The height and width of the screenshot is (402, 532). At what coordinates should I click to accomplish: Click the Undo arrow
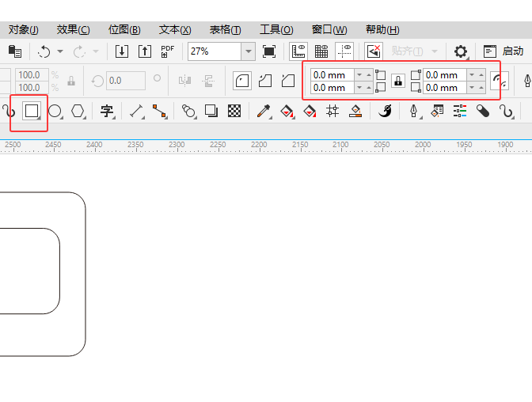44,51
